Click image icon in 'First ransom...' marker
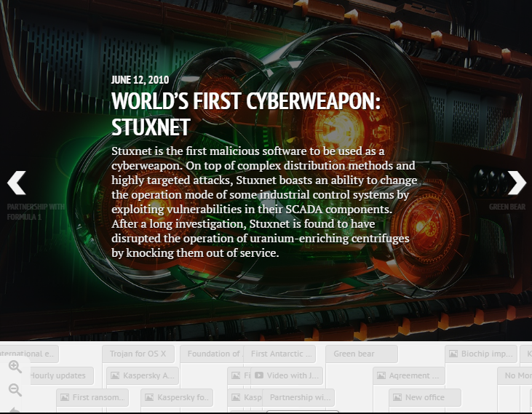The height and width of the screenshot is (414, 532). [65, 397]
